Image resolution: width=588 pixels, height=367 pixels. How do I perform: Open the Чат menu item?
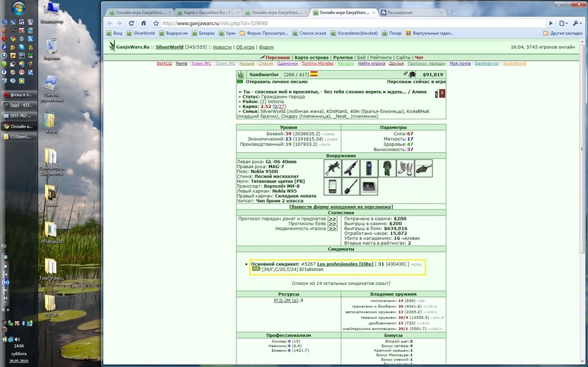coord(419,57)
